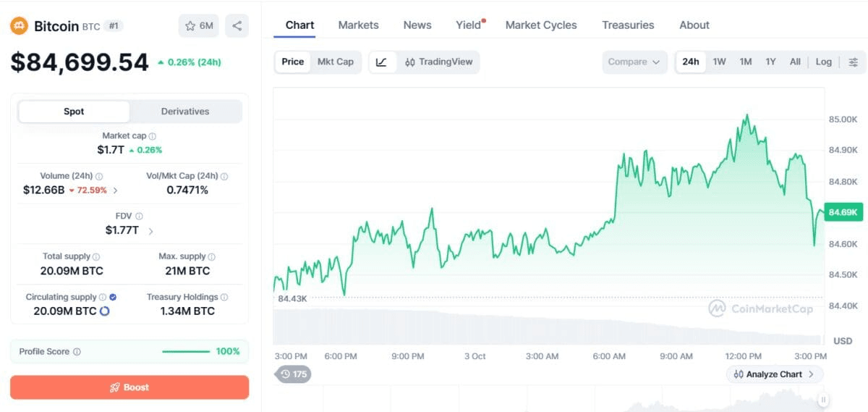Click 21M BTC max supply value
The image size is (868, 412).
187,271
